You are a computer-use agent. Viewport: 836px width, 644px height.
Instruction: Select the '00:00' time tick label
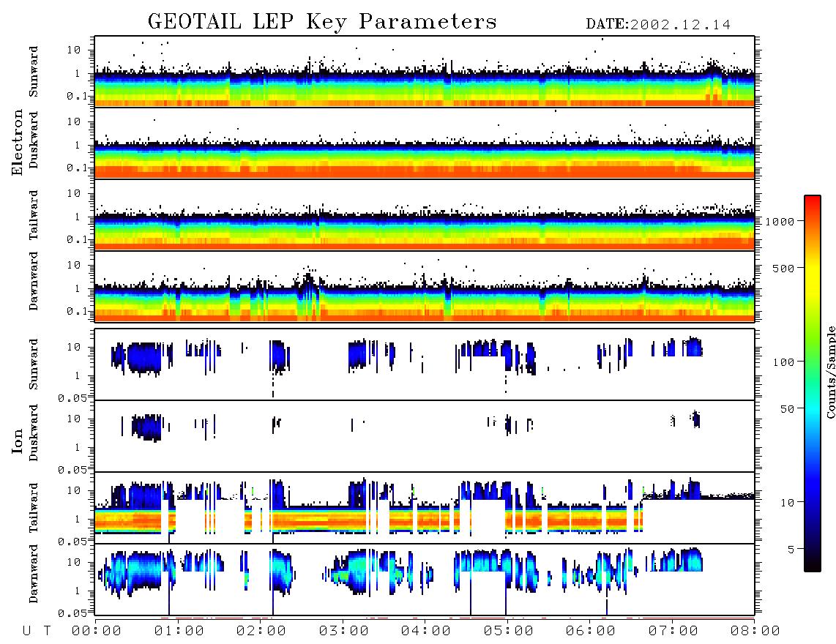tap(97, 631)
